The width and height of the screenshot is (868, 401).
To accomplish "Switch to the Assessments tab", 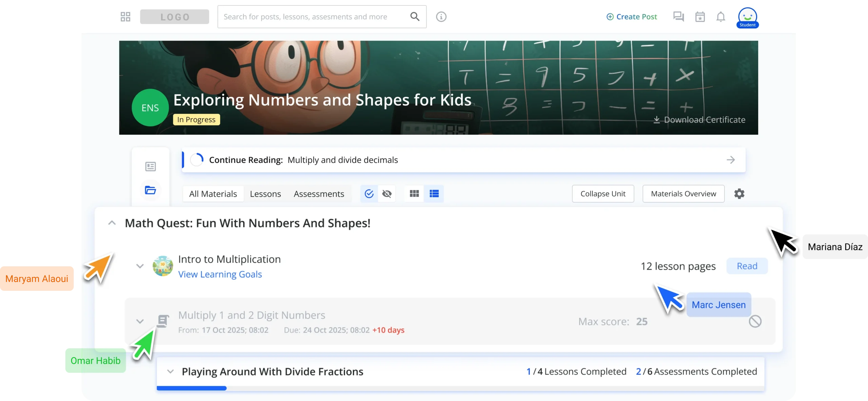I will tap(319, 194).
